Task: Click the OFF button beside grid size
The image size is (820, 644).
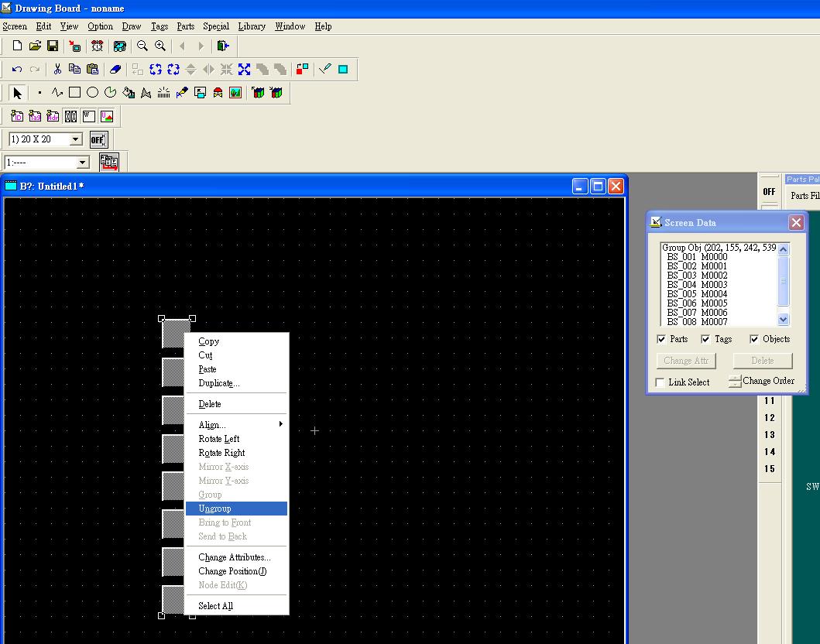Action: (98, 139)
